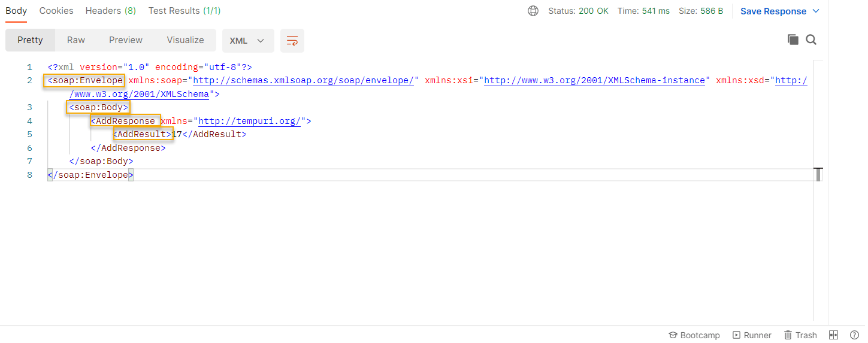Screen dimensions: 868x343
Task: Click line number 5 in the gutter
Action: point(29,135)
